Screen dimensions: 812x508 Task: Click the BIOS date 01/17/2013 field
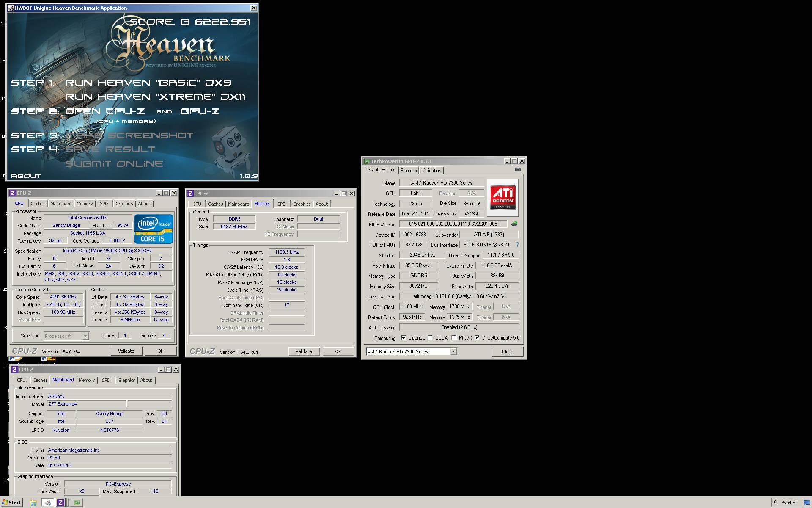pos(109,465)
